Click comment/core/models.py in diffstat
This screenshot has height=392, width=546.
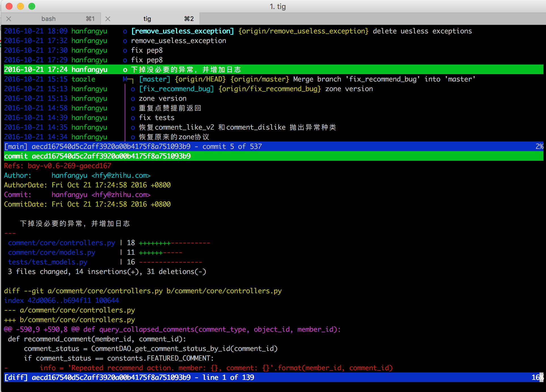point(52,252)
